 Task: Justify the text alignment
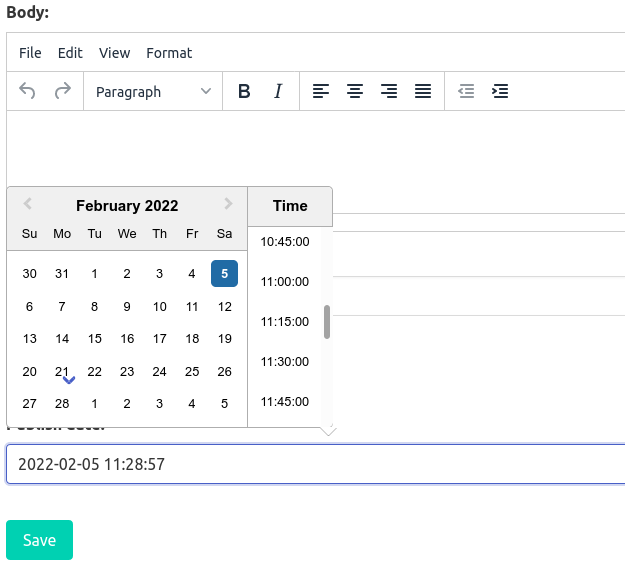pos(423,91)
